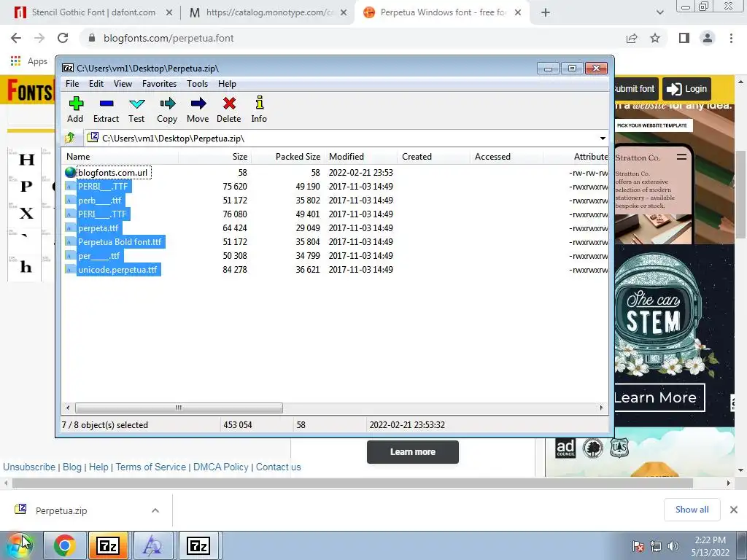Open the Chrome profile avatar

pyautogui.click(x=708, y=38)
